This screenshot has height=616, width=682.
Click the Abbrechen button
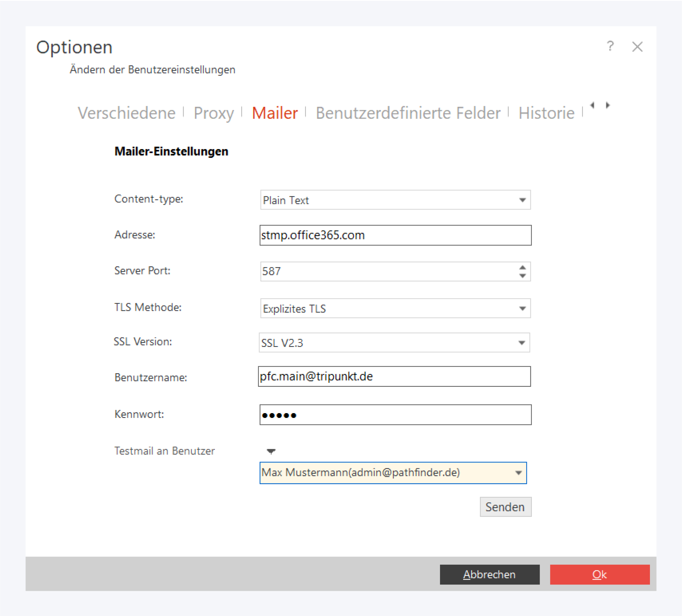pyautogui.click(x=489, y=574)
